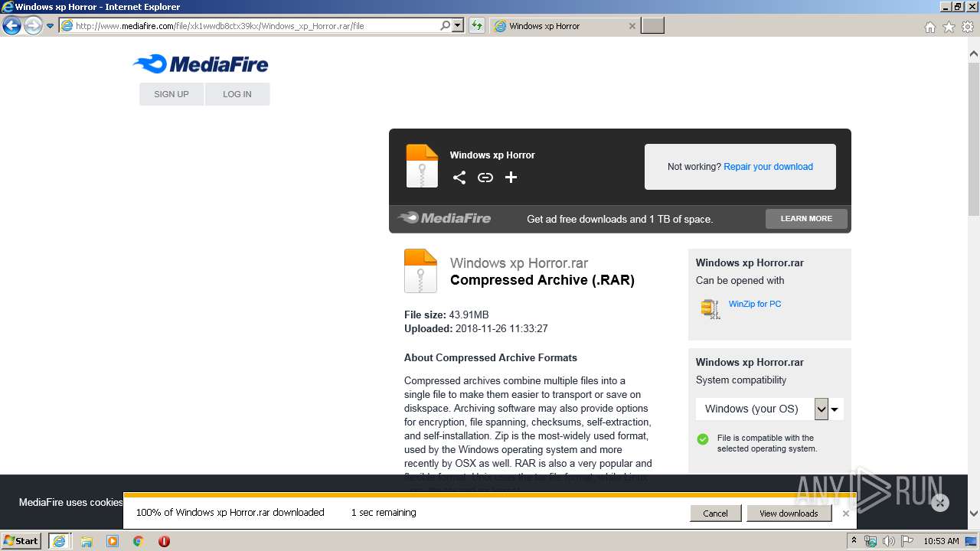Click the vertical scrollbar down arrow
Viewport: 980px width, 551px height.
(974, 514)
